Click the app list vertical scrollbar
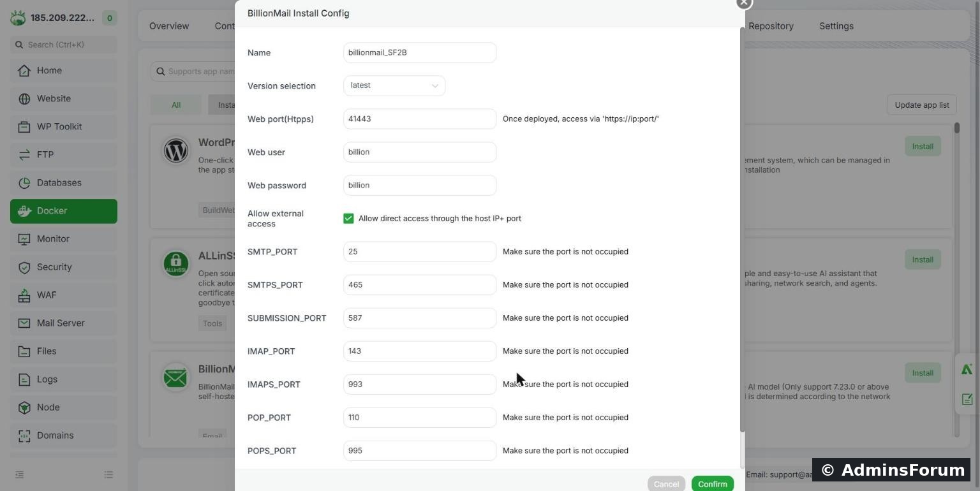 957,128
